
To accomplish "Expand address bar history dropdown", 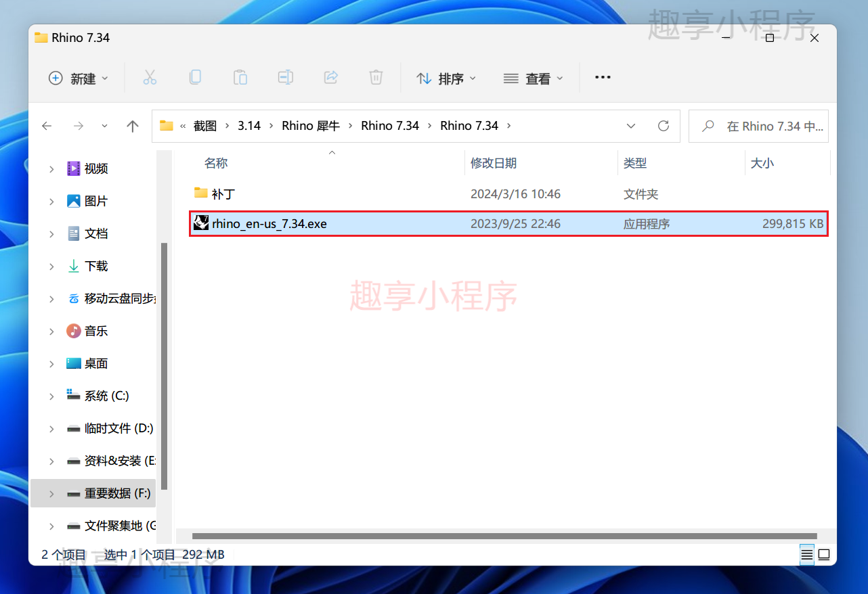I will click(631, 126).
